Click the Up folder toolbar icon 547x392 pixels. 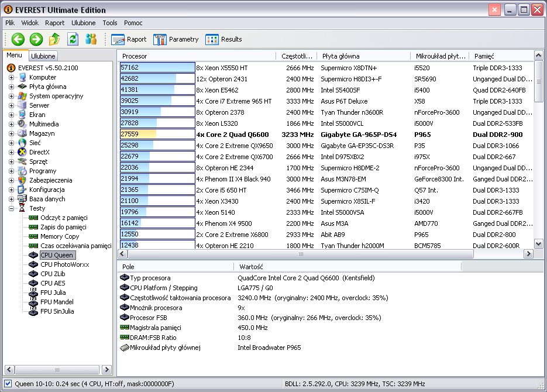point(54,39)
